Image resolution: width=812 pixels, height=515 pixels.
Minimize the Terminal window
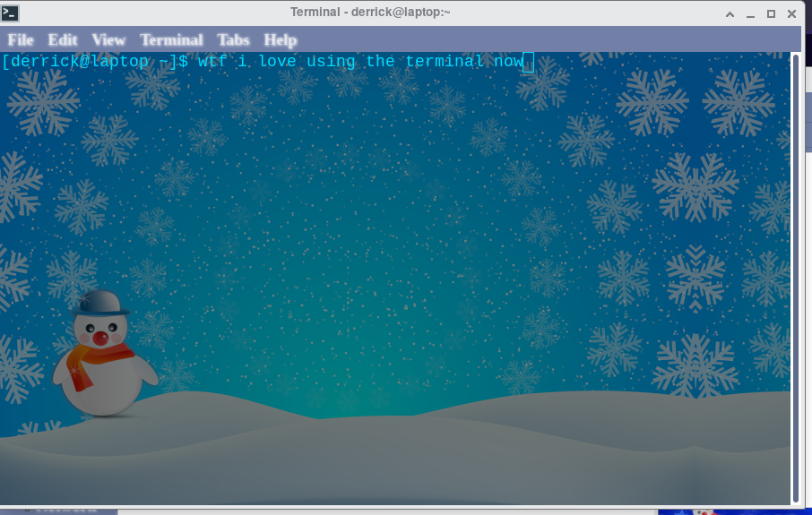tap(750, 14)
